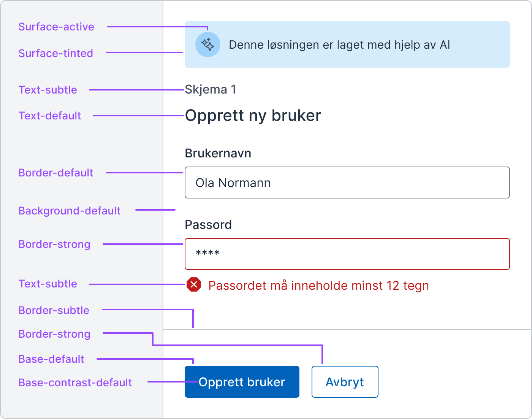Select the Background-default annotation label

(x=70, y=211)
